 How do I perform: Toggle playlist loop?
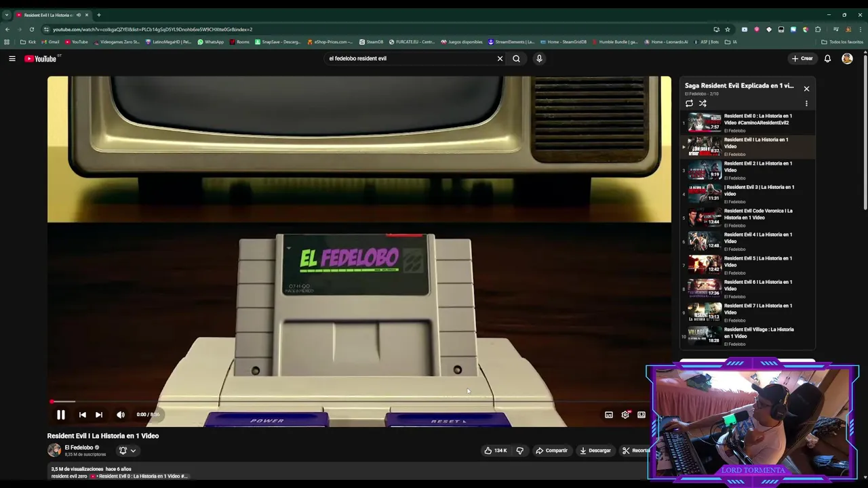[689, 104]
